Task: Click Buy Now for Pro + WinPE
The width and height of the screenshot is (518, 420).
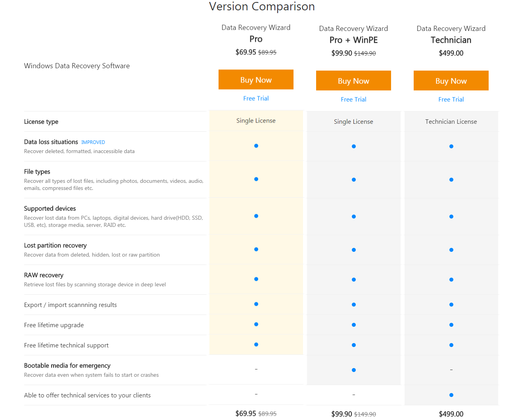Action: click(x=353, y=81)
